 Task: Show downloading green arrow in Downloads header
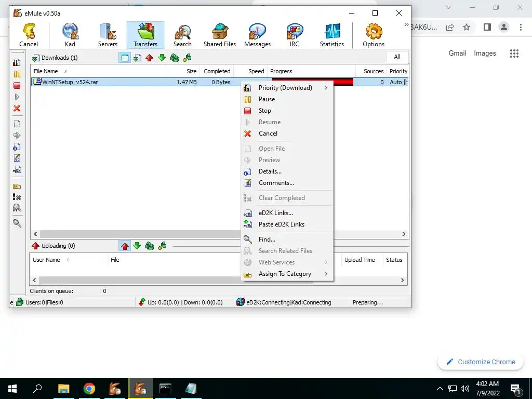[x=162, y=58]
